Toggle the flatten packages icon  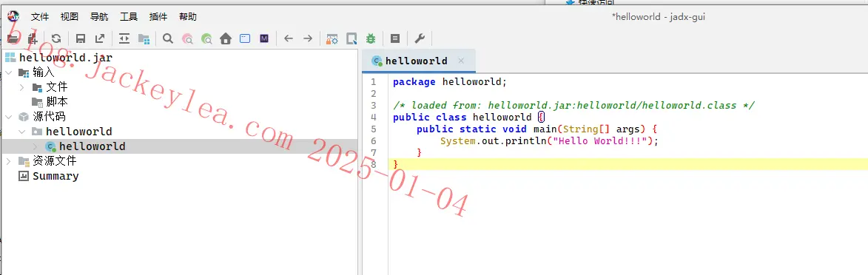[x=144, y=38]
